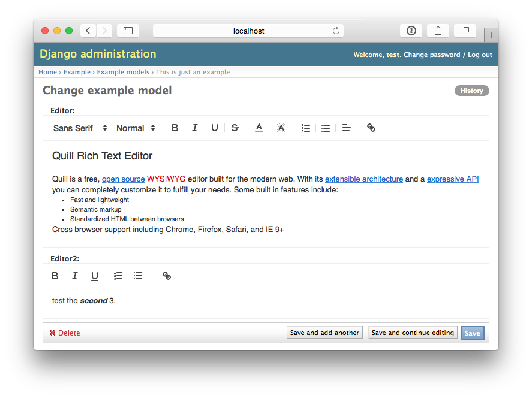Click Save and continue editing
The width and height of the screenshot is (532, 398).
[413, 333]
